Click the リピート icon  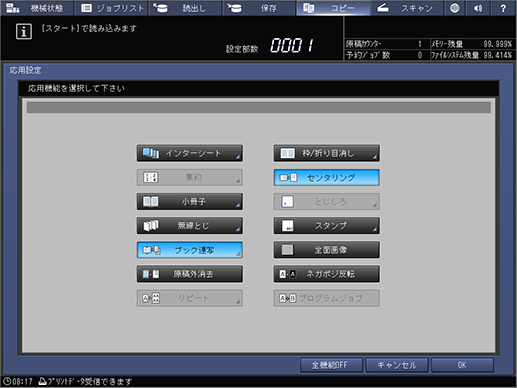coord(151,298)
